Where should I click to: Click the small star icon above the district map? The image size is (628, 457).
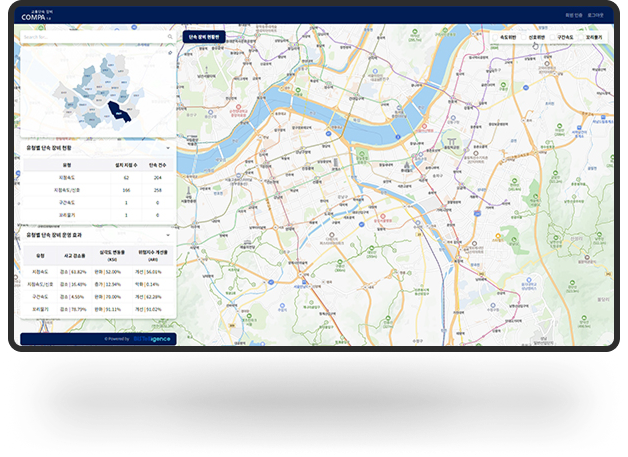[x=170, y=52]
